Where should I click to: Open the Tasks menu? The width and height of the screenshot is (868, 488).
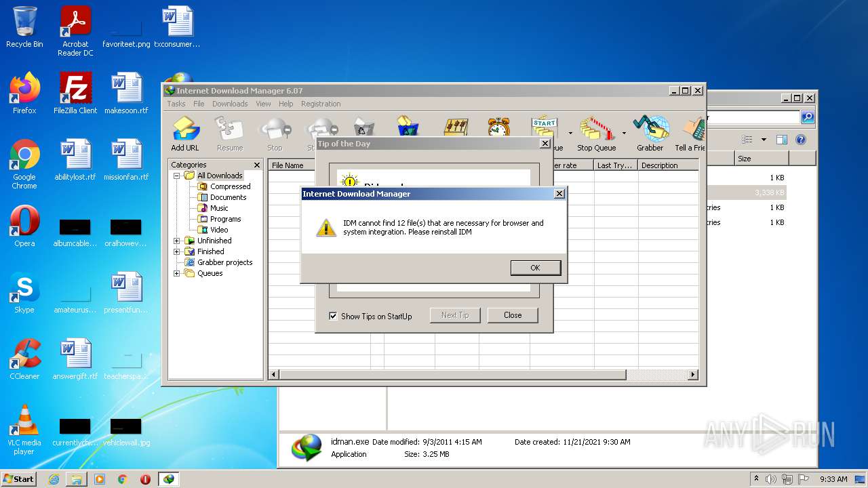[x=176, y=104]
